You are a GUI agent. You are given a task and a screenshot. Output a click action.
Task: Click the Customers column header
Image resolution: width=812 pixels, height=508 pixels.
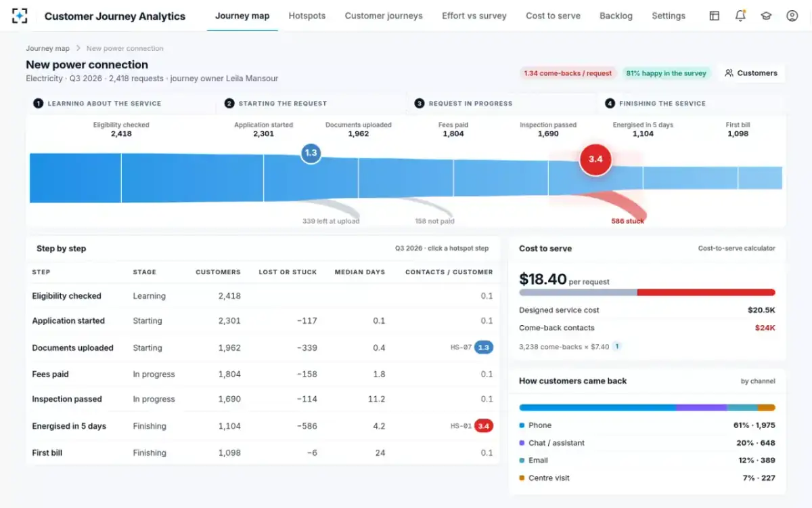[218, 272]
